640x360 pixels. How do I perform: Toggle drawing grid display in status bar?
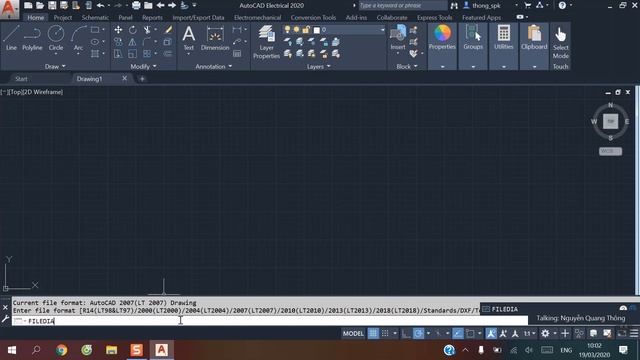click(x=373, y=333)
